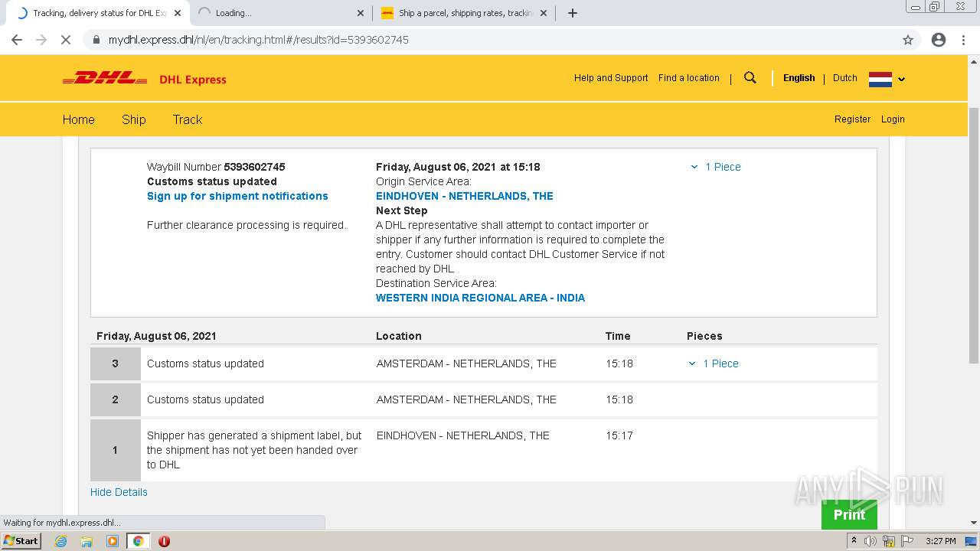Image resolution: width=980 pixels, height=551 pixels.
Task: Click Hide Details link
Action: [119, 492]
